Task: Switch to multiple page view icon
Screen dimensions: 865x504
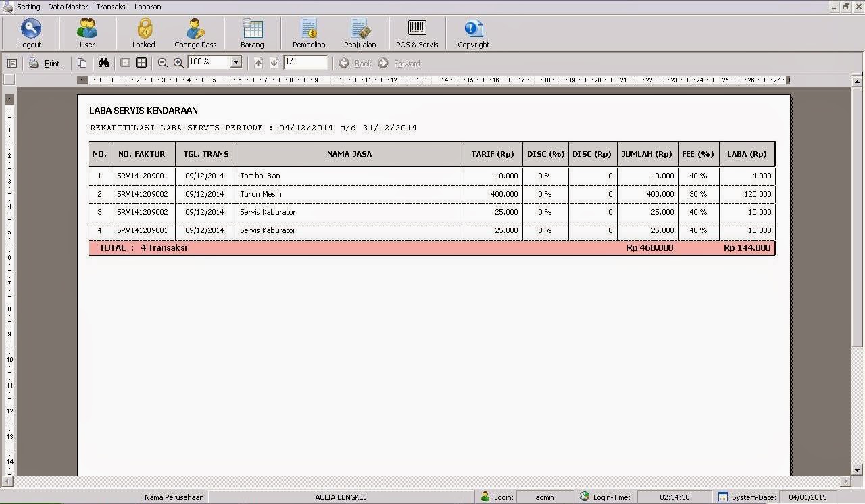Action: [x=141, y=63]
